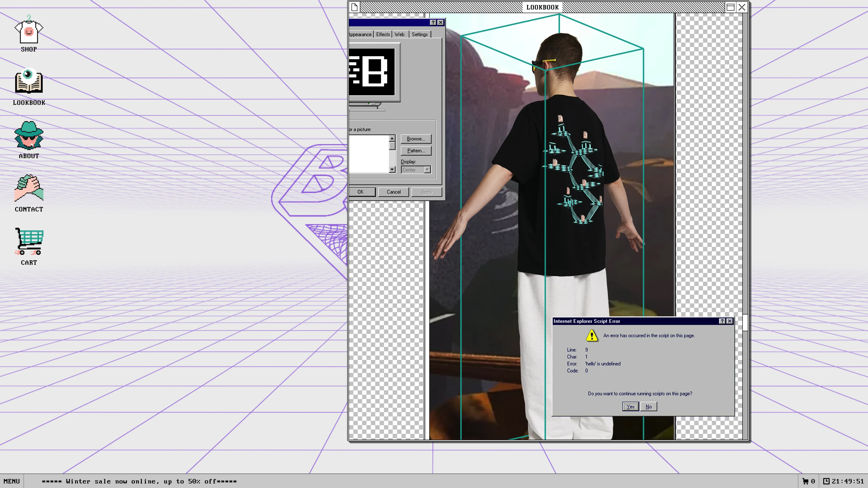Click the Browse... button

pos(416,139)
